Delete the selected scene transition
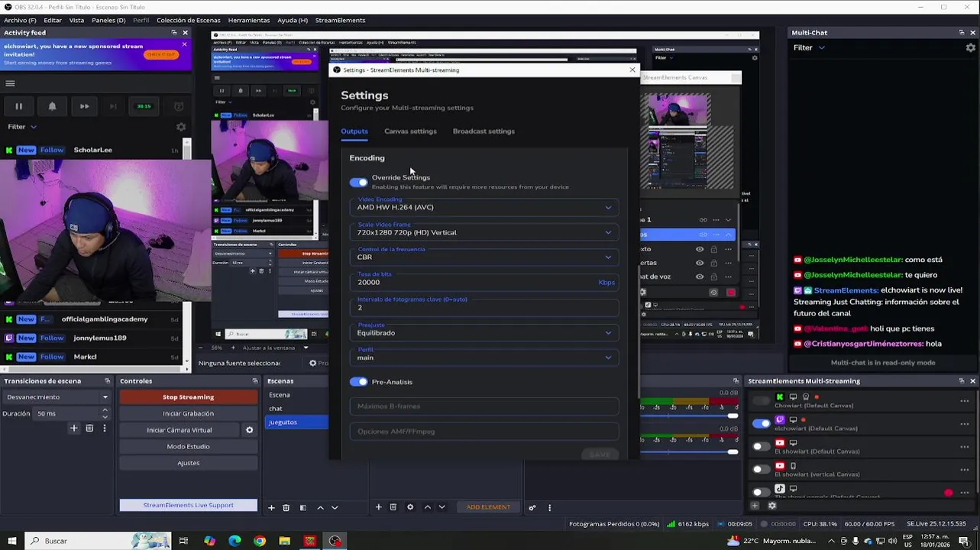This screenshot has height=550, width=980. point(89,429)
